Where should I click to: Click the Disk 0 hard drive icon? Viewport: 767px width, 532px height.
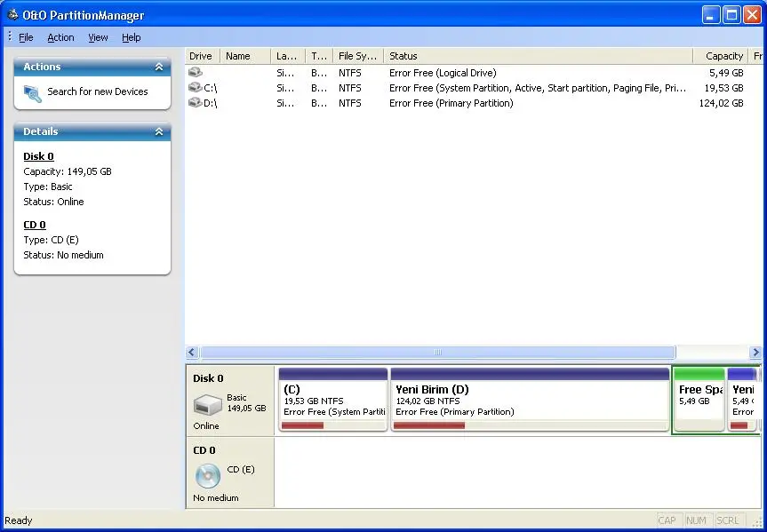(208, 405)
